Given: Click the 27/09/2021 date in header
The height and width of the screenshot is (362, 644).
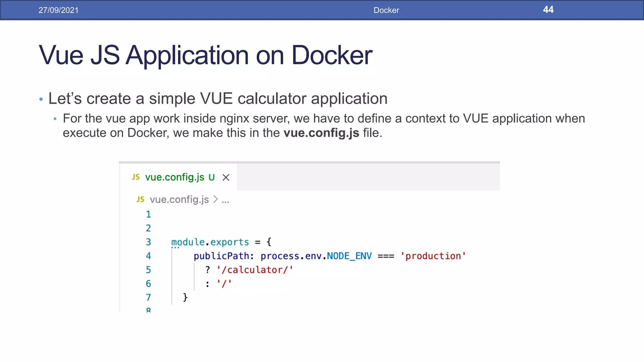Looking at the screenshot, I should [58, 10].
